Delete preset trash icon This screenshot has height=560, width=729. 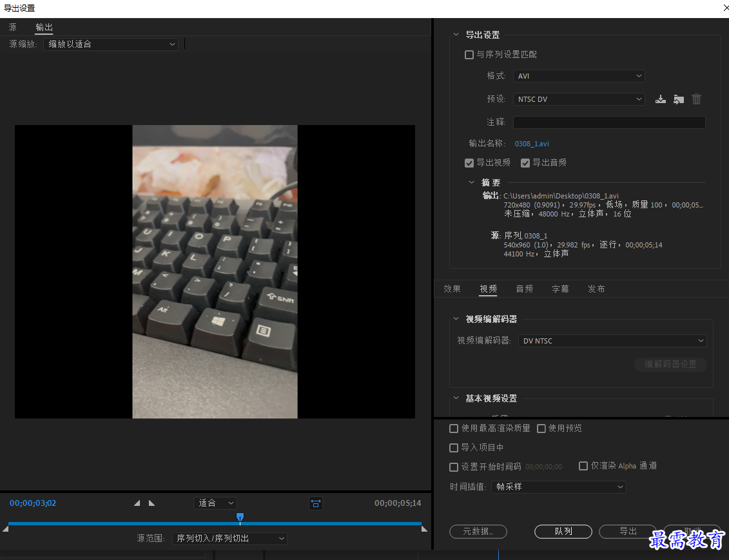tap(696, 99)
